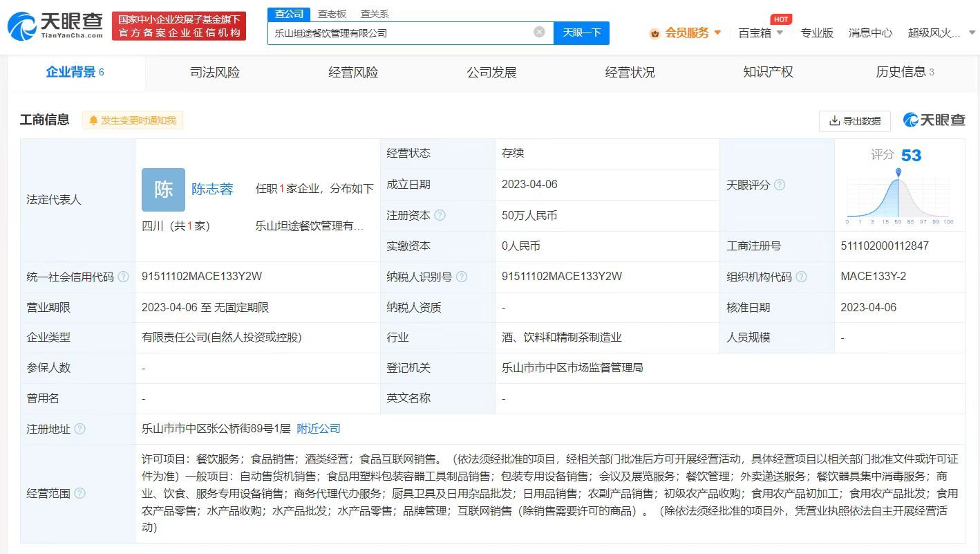The image size is (980, 554).
Task: Click the question mark beside 组织机构代码
Action: (802, 276)
